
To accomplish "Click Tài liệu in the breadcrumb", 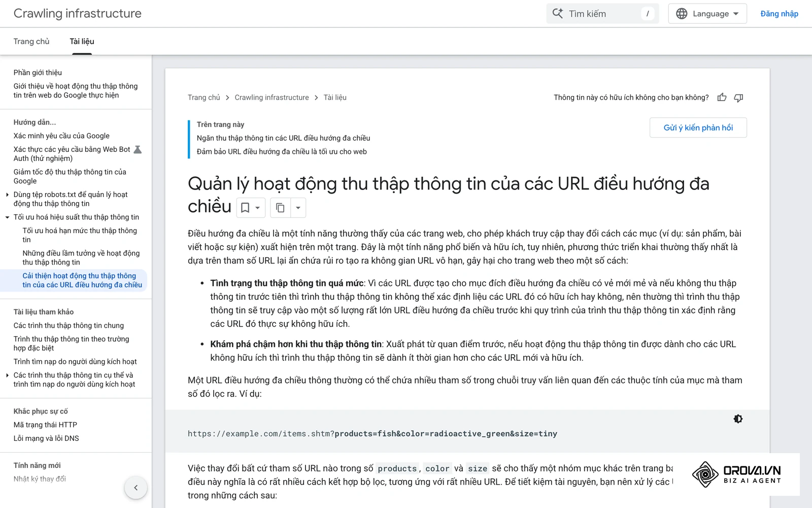I will (335, 98).
